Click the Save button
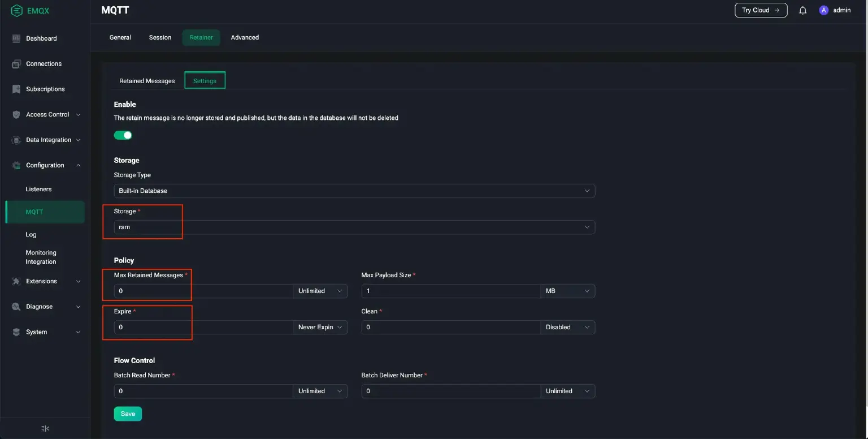Screen dimensions: 868x439 coord(127,414)
